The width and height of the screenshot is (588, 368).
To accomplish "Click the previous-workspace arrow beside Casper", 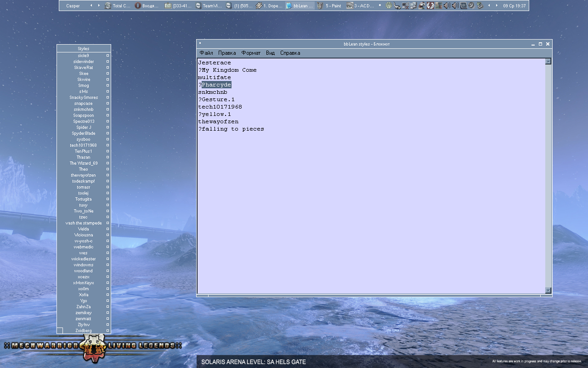I will click(91, 6).
